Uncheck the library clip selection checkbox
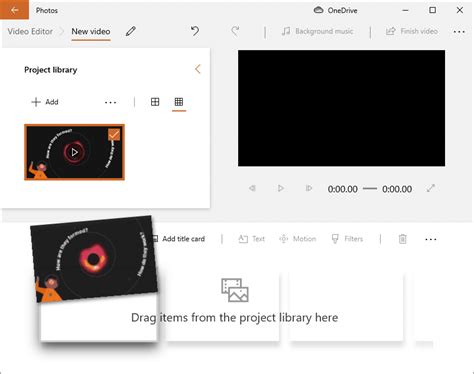Image resolution: width=474 pixels, height=374 pixels. [114, 135]
